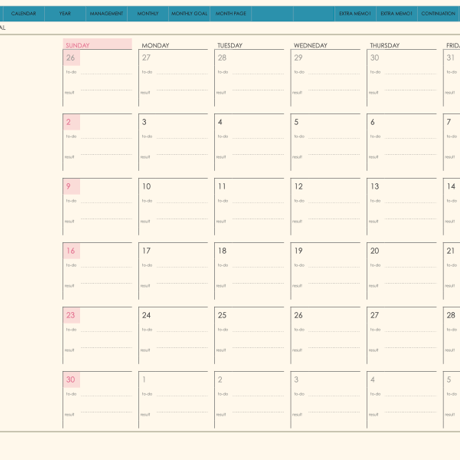Click date number 25
The image size is (460, 460).
(222, 315)
